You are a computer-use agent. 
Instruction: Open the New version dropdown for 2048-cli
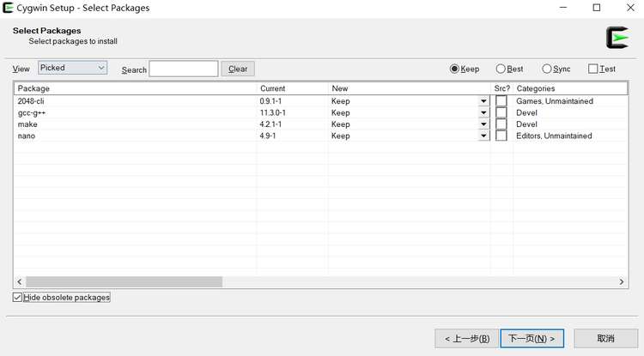point(483,101)
